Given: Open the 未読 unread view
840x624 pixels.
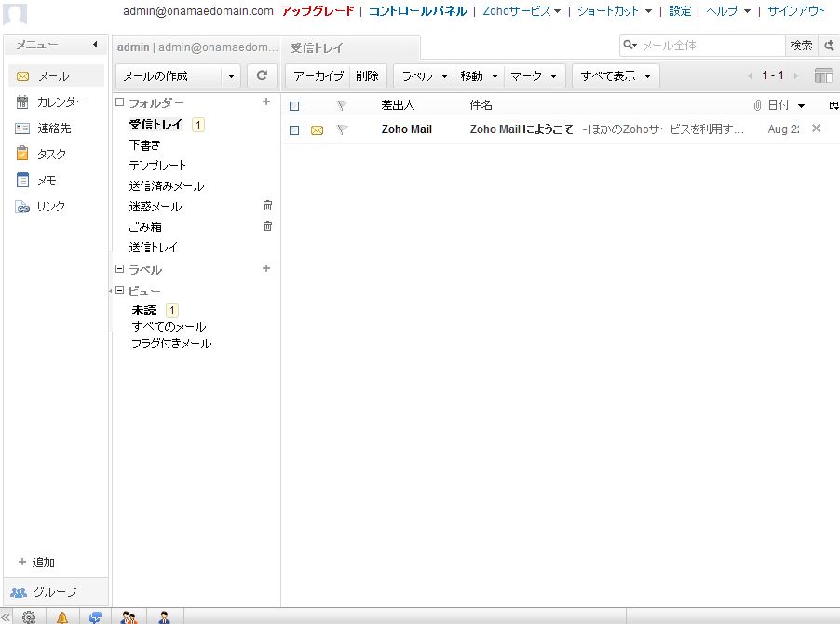Looking at the screenshot, I should tap(144, 309).
